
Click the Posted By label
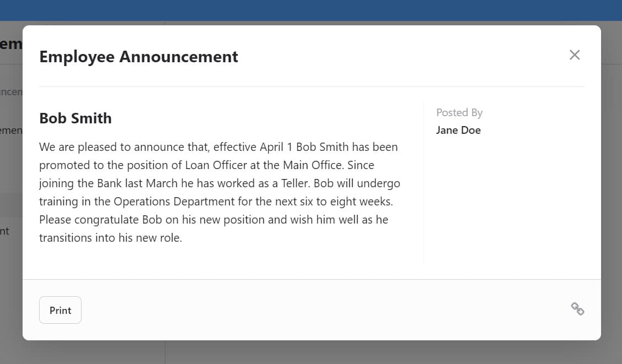tap(459, 113)
